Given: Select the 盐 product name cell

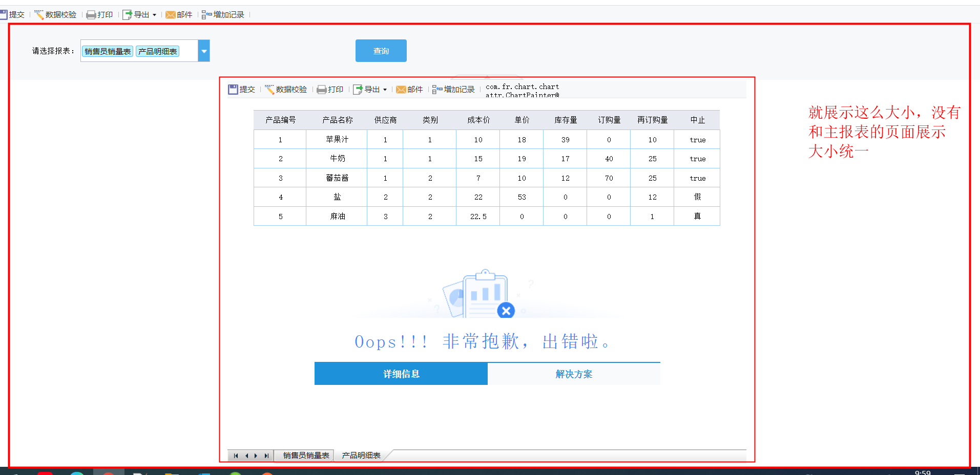Looking at the screenshot, I should (337, 197).
